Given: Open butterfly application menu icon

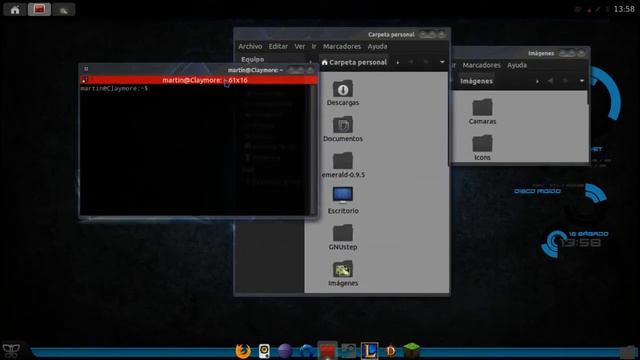Looking at the screenshot, I should point(11,350).
